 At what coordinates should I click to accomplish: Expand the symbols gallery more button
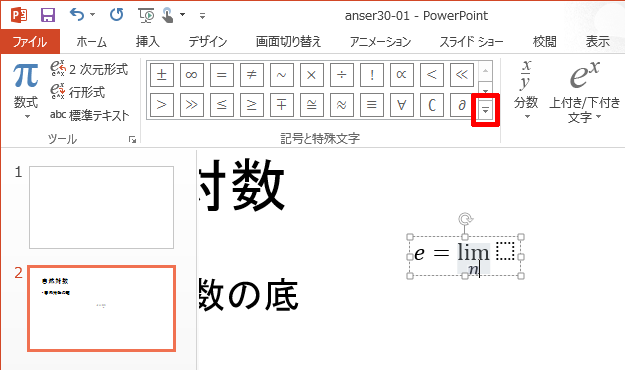coord(485,110)
